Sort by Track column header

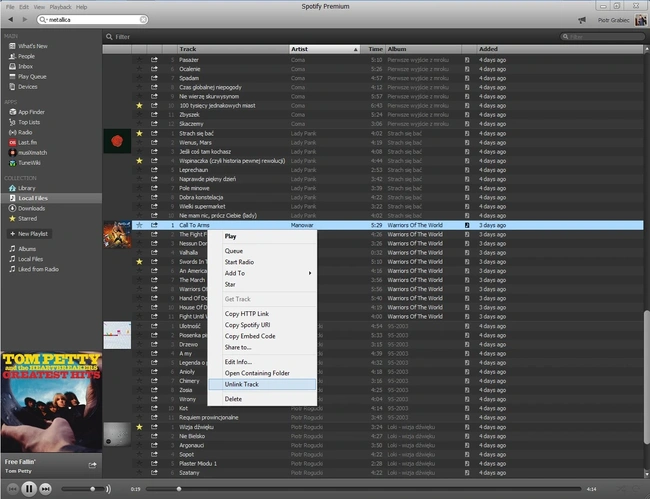pyautogui.click(x=233, y=49)
